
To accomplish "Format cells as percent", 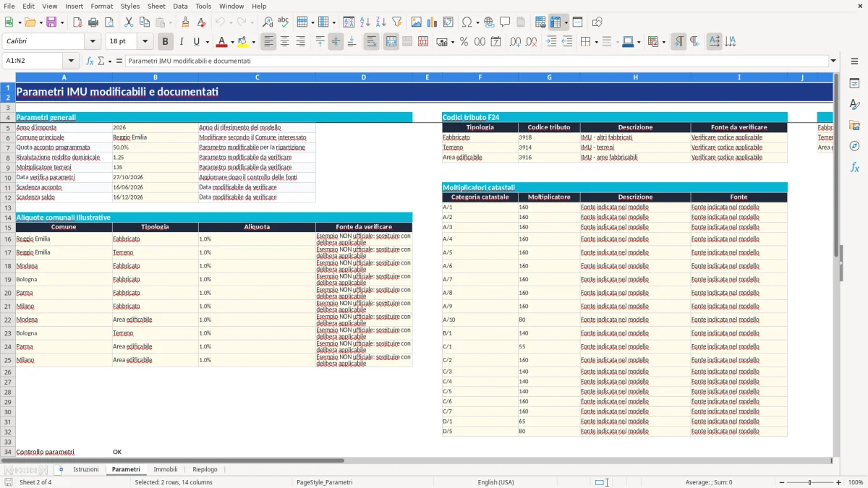I will point(464,42).
